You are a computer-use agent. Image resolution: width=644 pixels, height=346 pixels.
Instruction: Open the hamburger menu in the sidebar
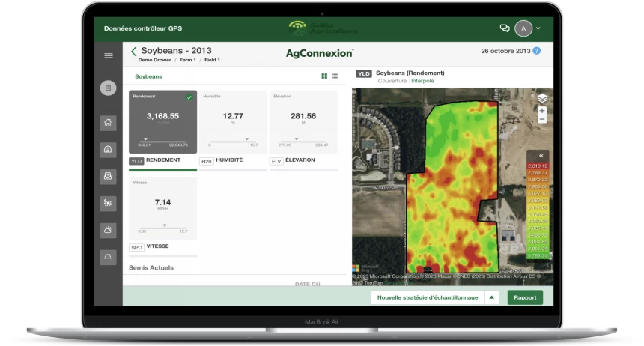tap(109, 55)
